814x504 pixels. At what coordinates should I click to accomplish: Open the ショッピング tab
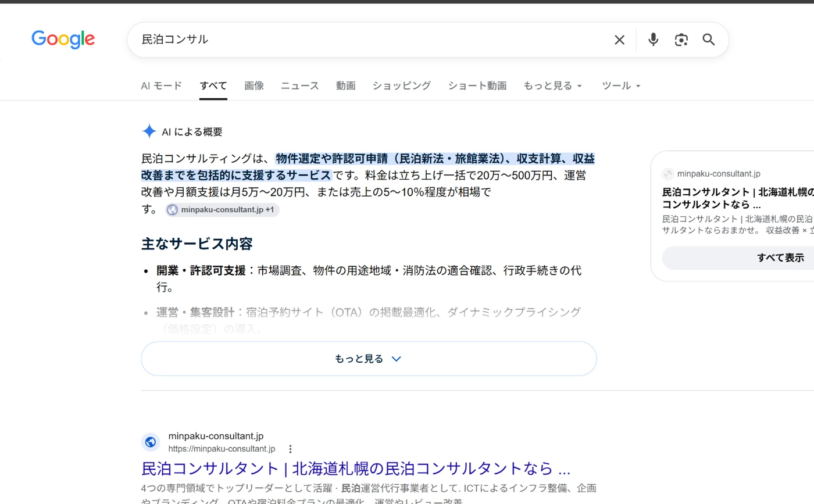402,85
